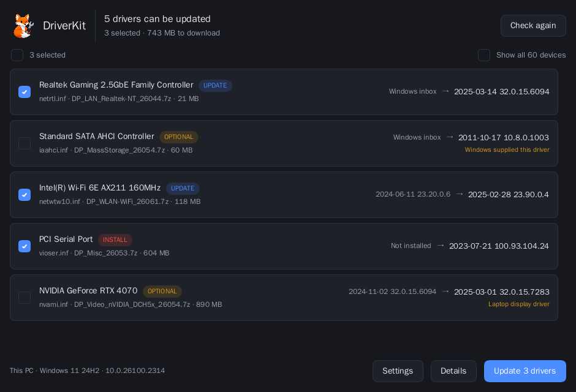The image size is (576, 392).
Task: Uncheck the PCI Serial Port checkbox
Action: point(25,246)
